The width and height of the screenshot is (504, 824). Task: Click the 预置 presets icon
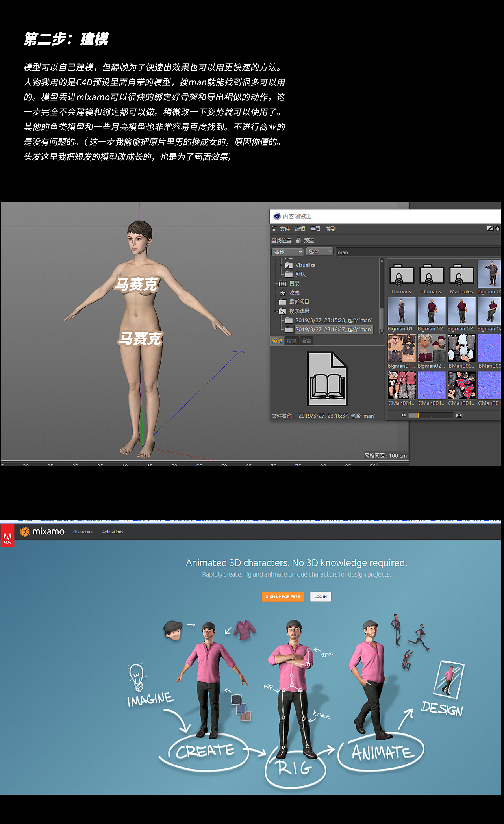pyautogui.click(x=299, y=240)
